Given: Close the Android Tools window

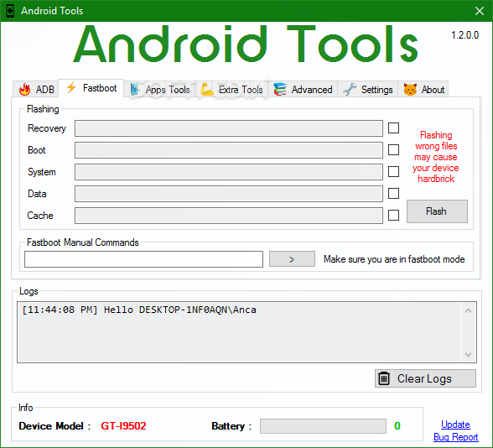Looking at the screenshot, I should point(480,11).
